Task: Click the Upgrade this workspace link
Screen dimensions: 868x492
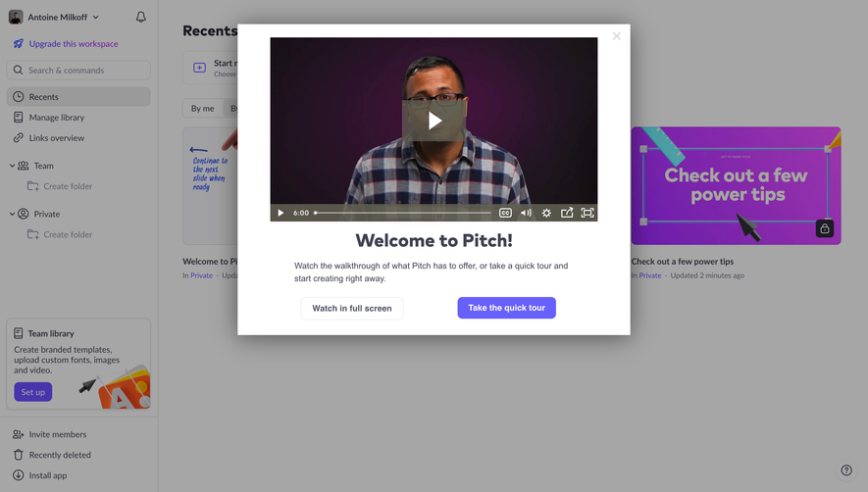Action: (x=74, y=44)
